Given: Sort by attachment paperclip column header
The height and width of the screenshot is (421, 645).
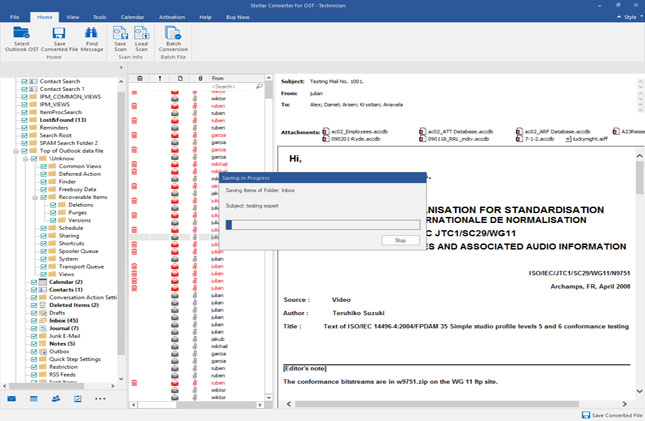Looking at the screenshot, I should [200, 78].
